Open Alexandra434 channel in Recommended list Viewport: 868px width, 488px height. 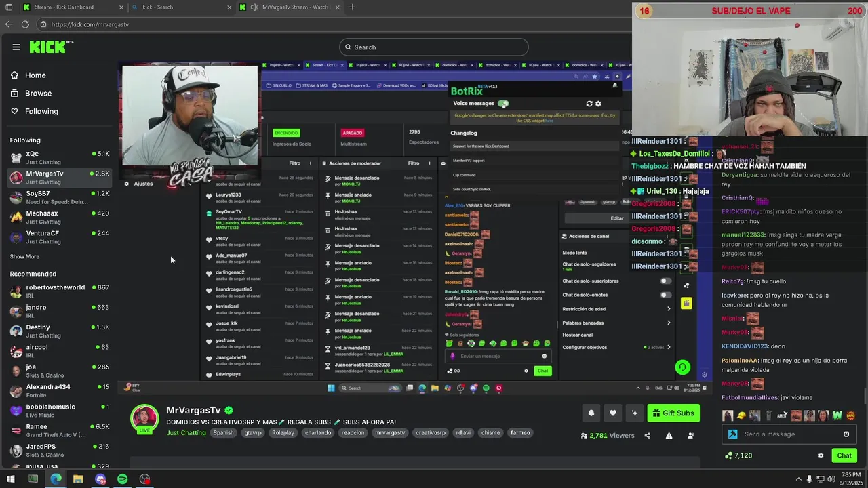click(x=60, y=390)
